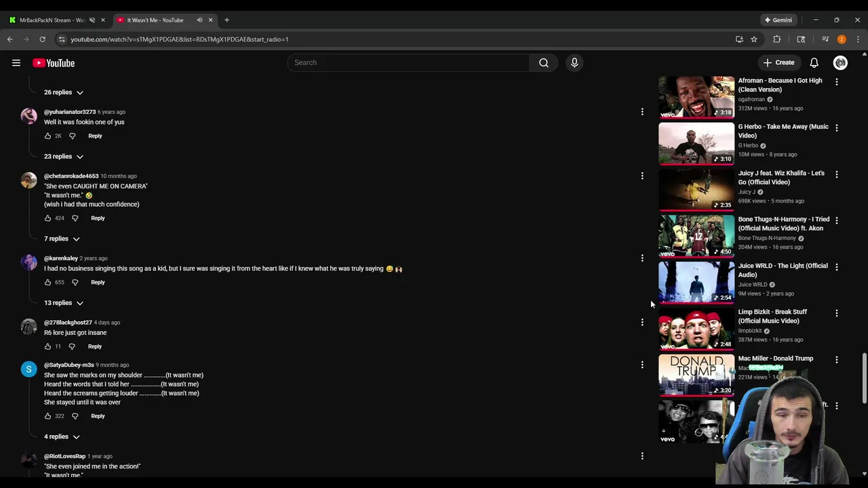Open options menu for @karenkaley comment
The width and height of the screenshot is (868, 488).
point(642,258)
